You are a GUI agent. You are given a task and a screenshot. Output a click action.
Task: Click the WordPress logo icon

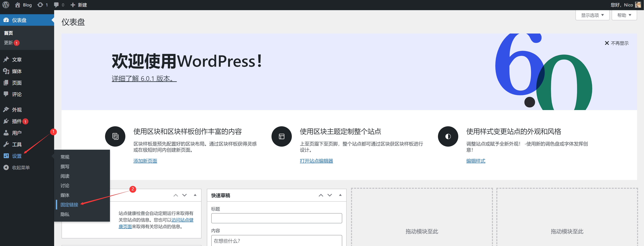pos(6,5)
